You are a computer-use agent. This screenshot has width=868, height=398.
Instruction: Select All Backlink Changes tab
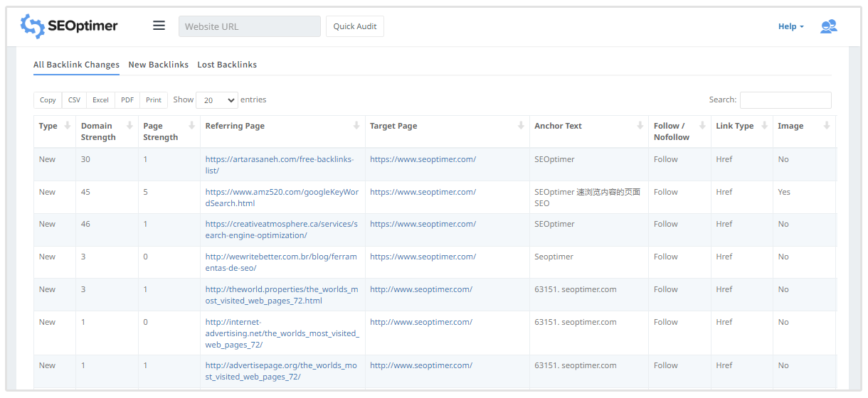(76, 65)
